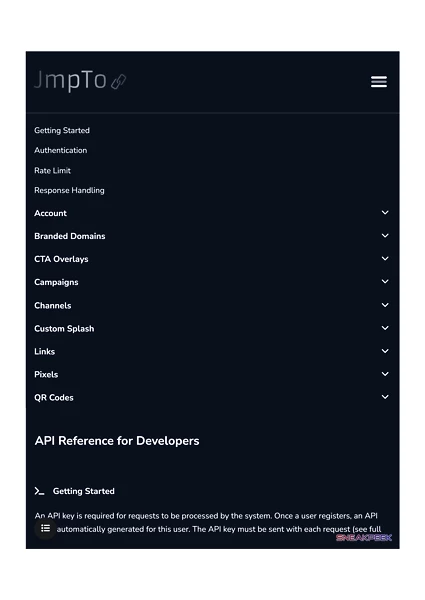
Task: Expand the Channels chevron
Action: coord(385,305)
